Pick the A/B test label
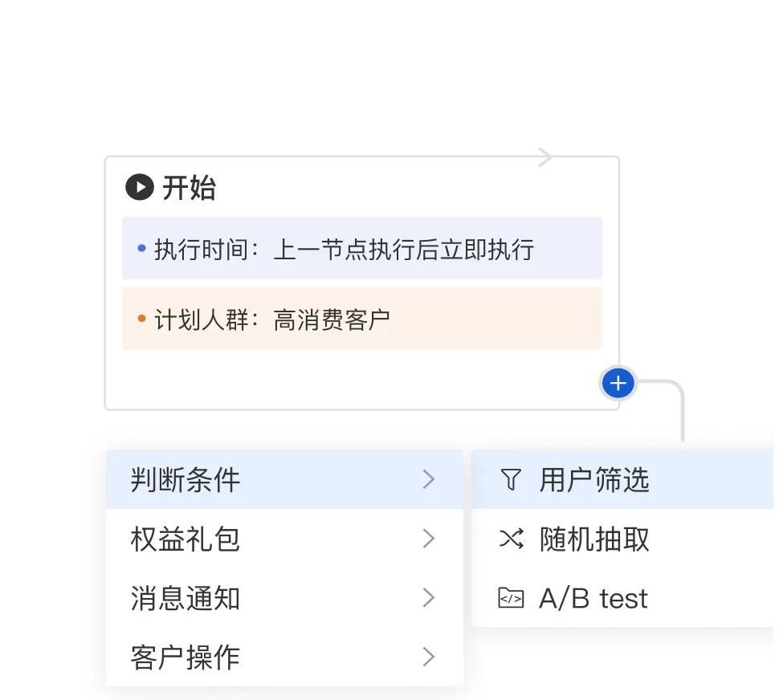 (593, 598)
